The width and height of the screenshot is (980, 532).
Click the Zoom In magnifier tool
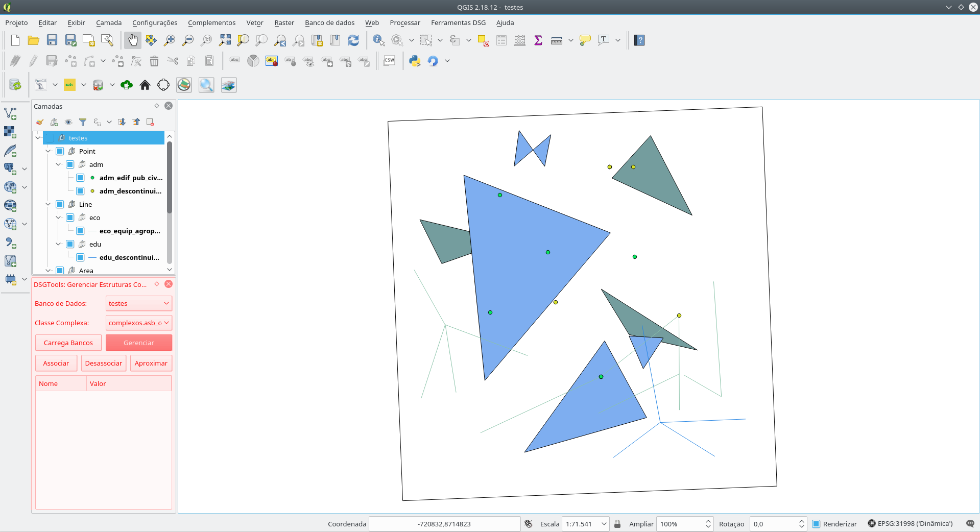pyautogui.click(x=170, y=40)
